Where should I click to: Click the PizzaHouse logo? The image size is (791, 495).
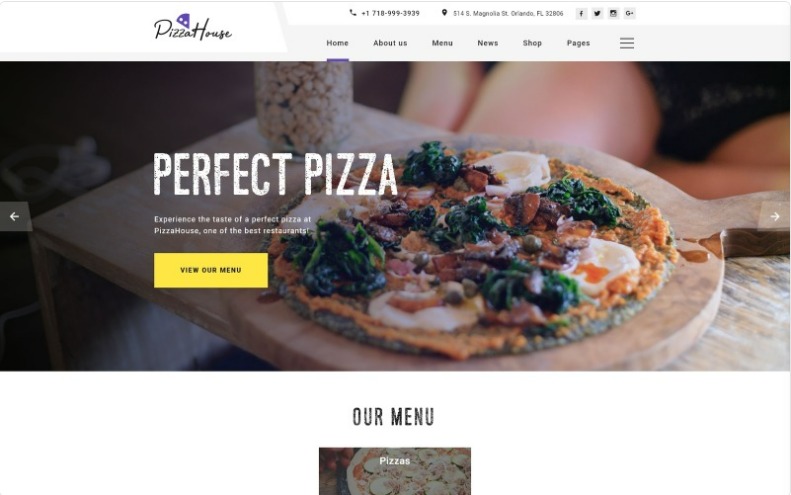point(193,27)
